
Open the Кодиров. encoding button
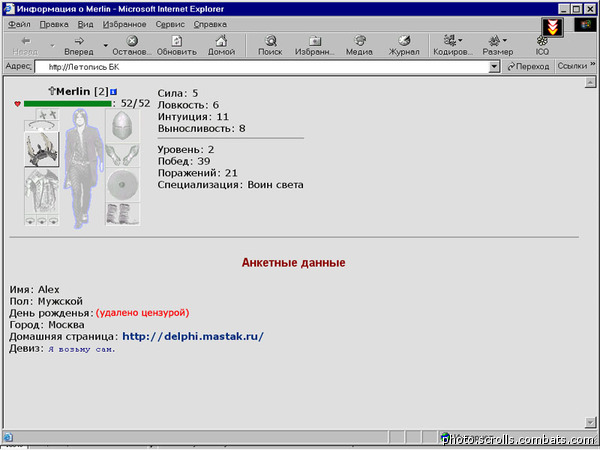453,46
